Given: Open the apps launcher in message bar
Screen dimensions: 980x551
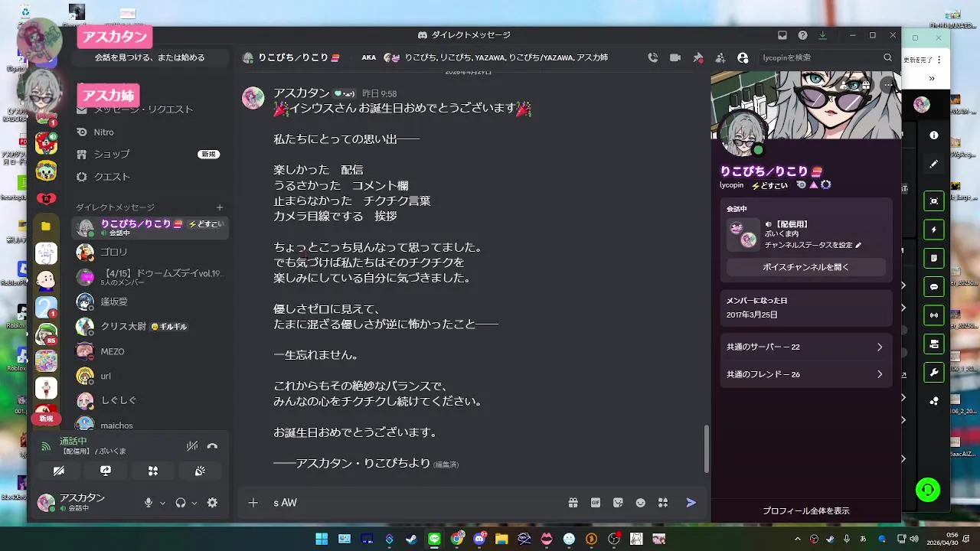Looking at the screenshot, I should point(663,503).
